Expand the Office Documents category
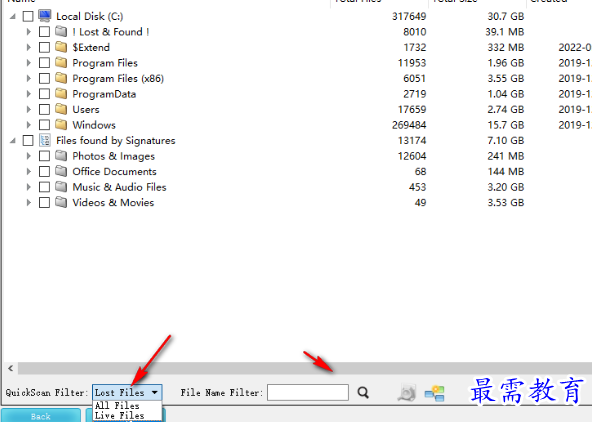Image resolution: width=592 pixels, height=422 pixels. pyautogui.click(x=29, y=171)
